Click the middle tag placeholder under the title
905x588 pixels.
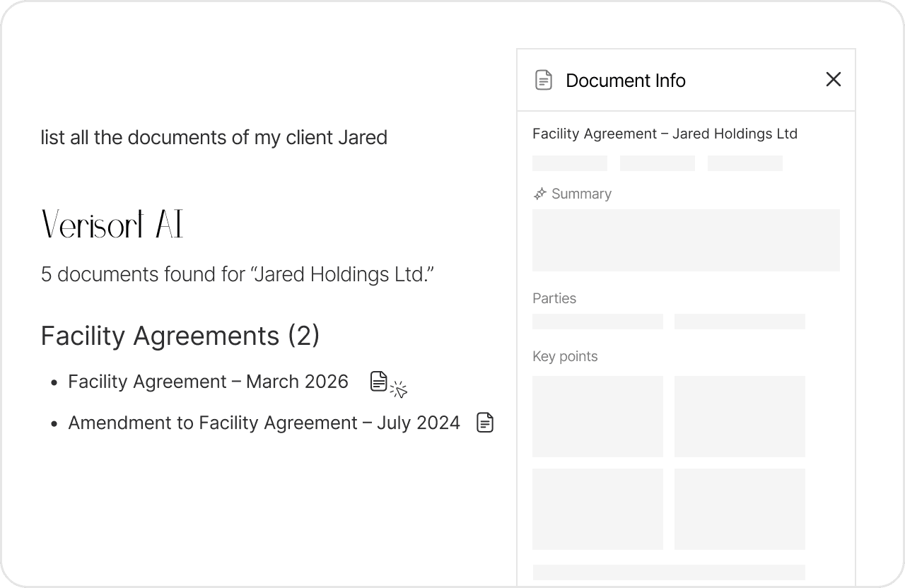pos(658,163)
